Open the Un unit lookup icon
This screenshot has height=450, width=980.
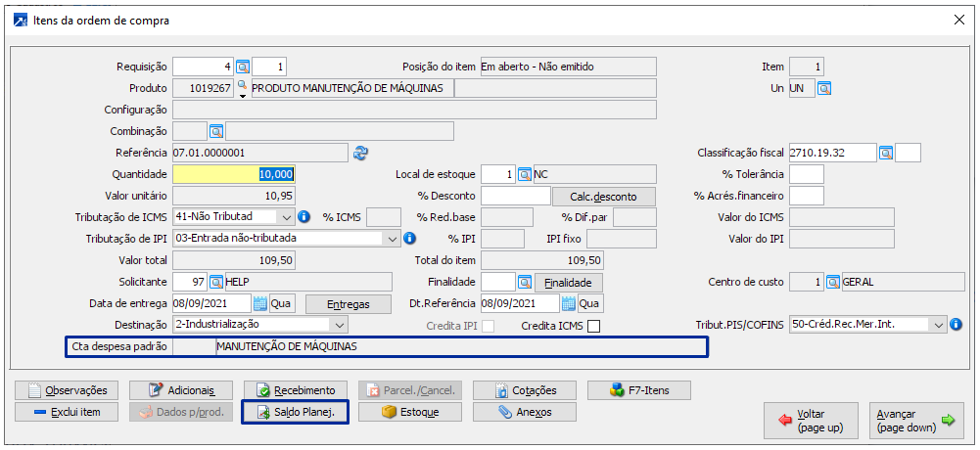pos(824,89)
